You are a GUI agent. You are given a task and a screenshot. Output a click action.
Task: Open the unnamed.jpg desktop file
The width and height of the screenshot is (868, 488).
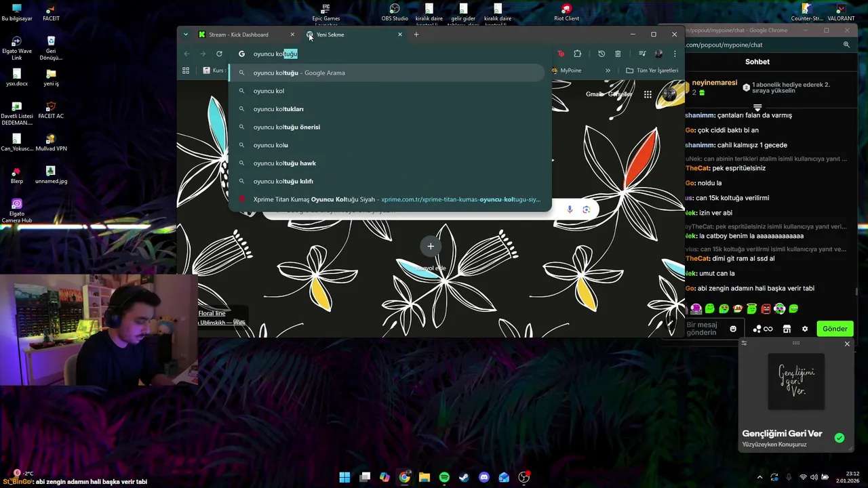51,175
